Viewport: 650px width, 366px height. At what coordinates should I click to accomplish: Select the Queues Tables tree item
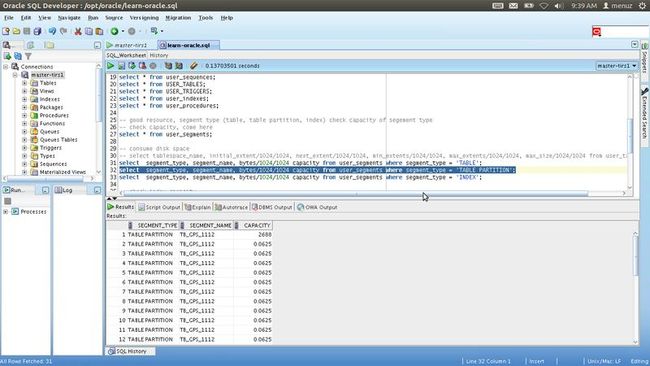tap(58, 140)
